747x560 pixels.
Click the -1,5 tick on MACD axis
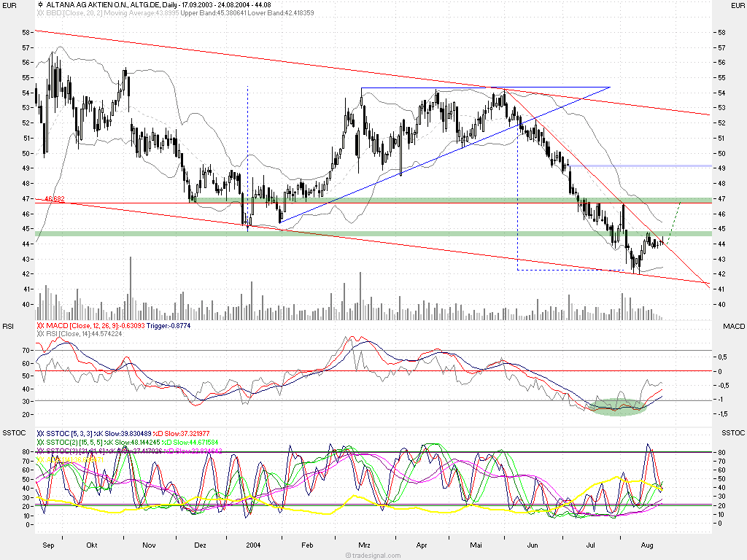(x=722, y=414)
